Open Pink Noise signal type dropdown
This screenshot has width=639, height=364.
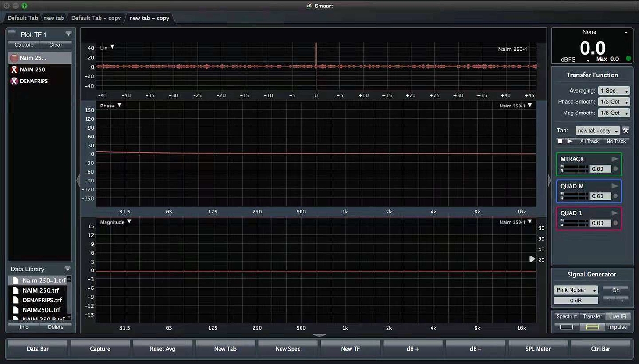(x=576, y=290)
